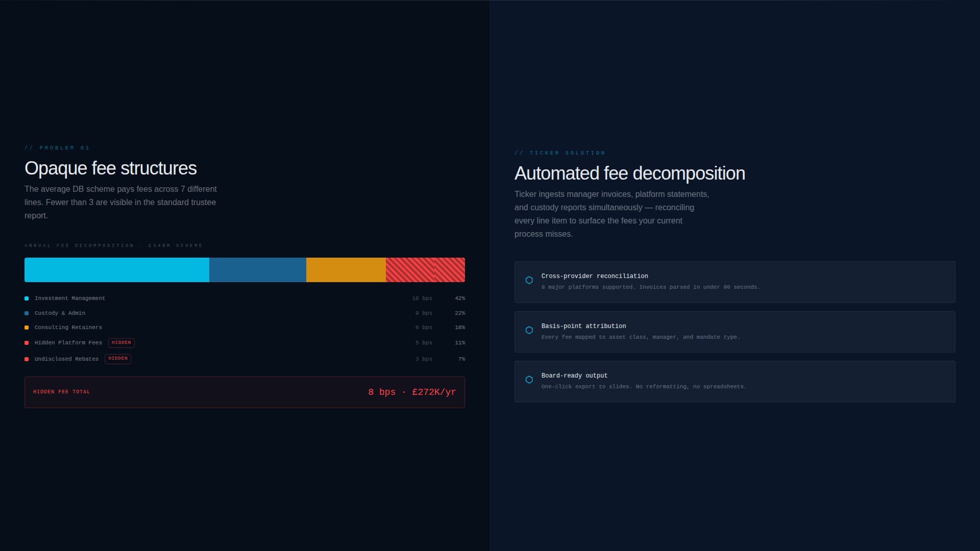Viewport: 980px width, 551px height.
Task: Select the blue Custody & Admin legend dot
Action: pyautogui.click(x=27, y=313)
